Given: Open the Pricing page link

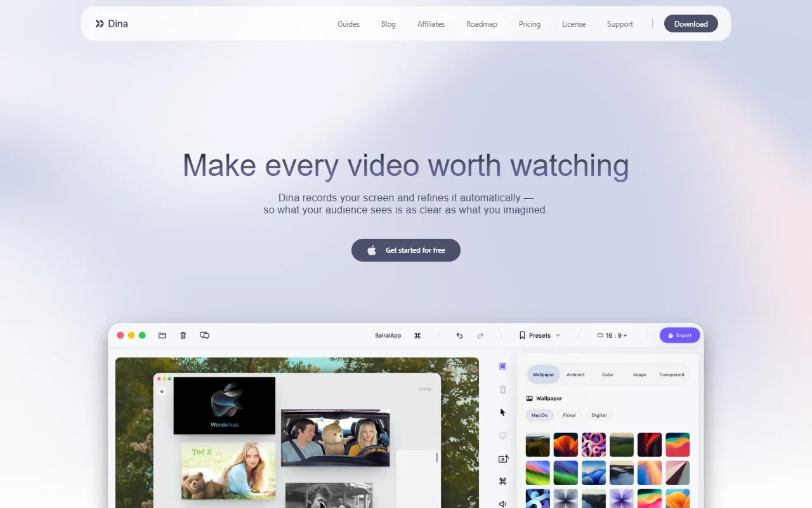Looking at the screenshot, I should click(530, 24).
